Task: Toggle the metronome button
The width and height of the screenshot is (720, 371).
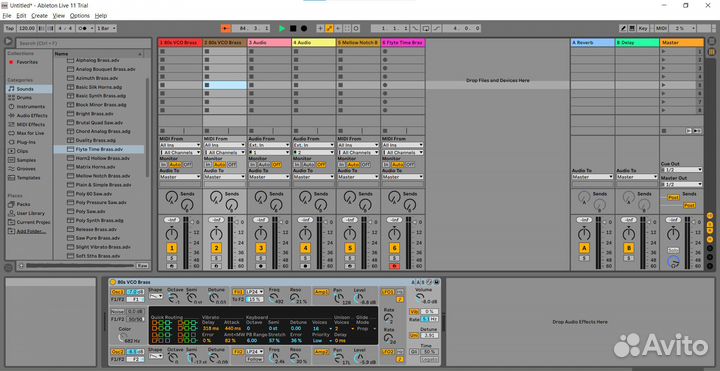Action: [84, 28]
